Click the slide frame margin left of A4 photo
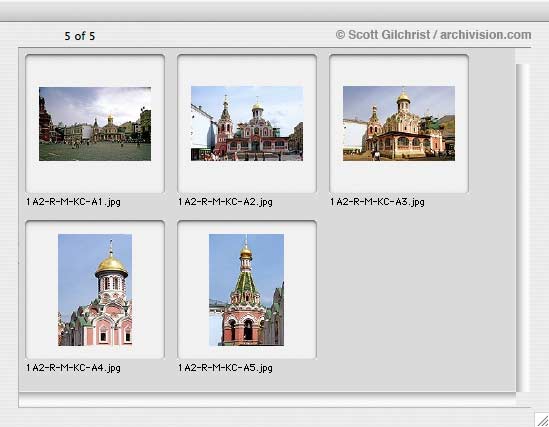Image resolution: width=549 pixels, height=427 pixels. pos(42,290)
